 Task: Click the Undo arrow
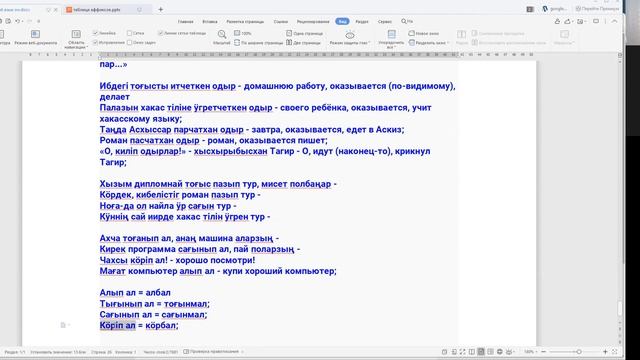[17, 21]
